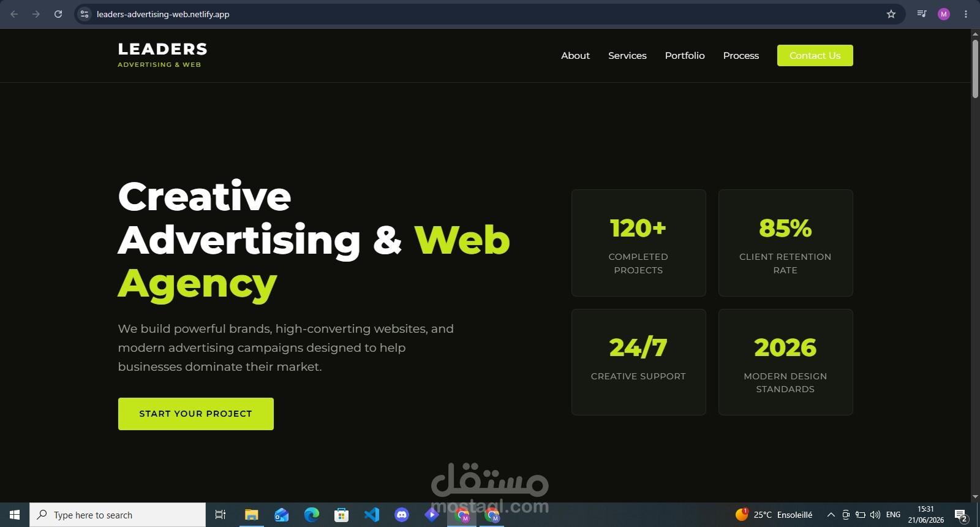This screenshot has width=980, height=527.
Task: Open the Windows Start menu
Action: pyautogui.click(x=15, y=515)
